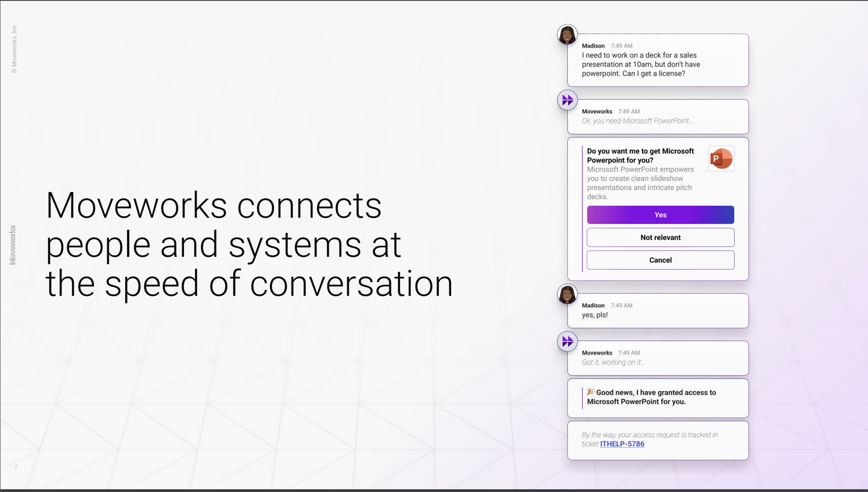This screenshot has width=868, height=492.
Task: Select the access granted confirmation card
Action: coord(657,398)
